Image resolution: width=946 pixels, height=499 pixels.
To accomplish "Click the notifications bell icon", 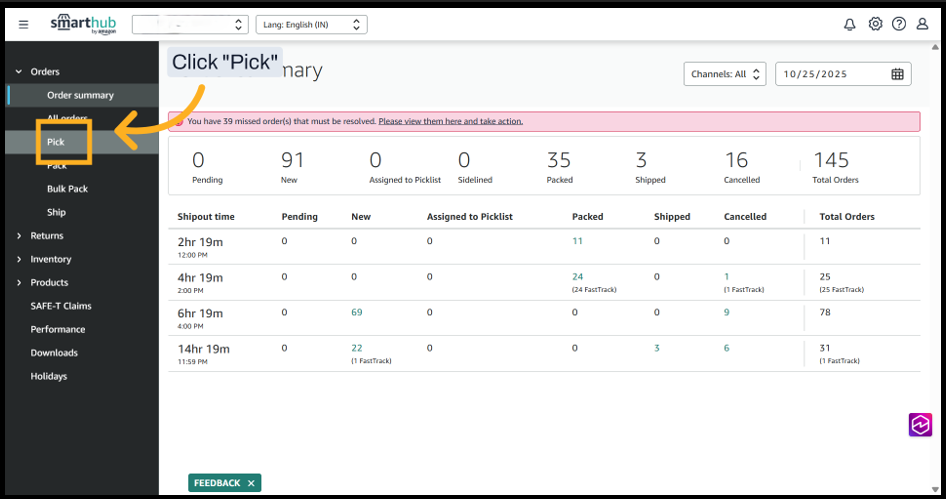I will (x=850, y=25).
